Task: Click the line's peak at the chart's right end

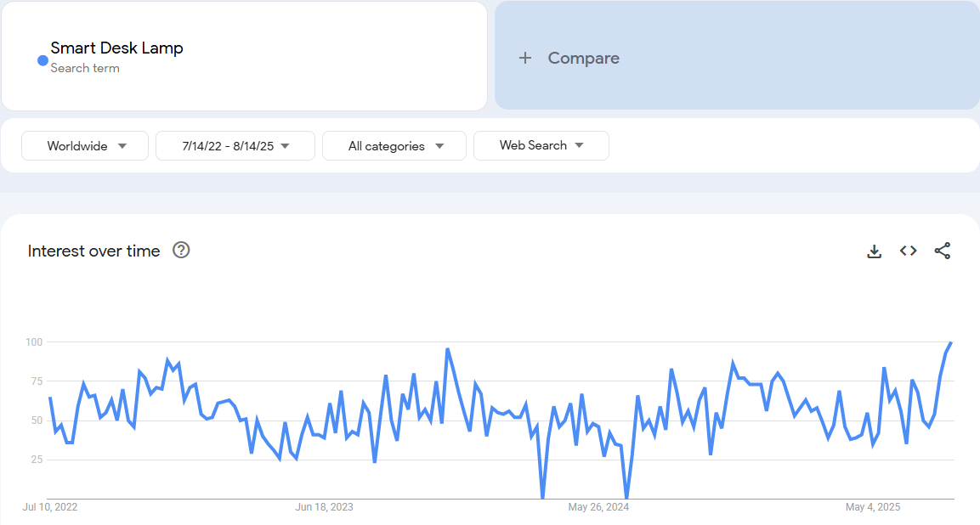Action: pos(950,342)
